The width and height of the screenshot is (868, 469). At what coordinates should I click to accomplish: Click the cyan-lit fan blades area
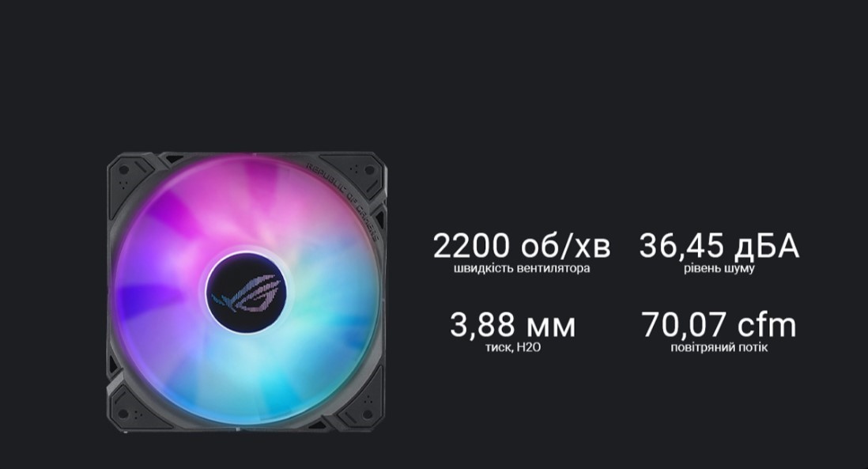pos(310,354)
